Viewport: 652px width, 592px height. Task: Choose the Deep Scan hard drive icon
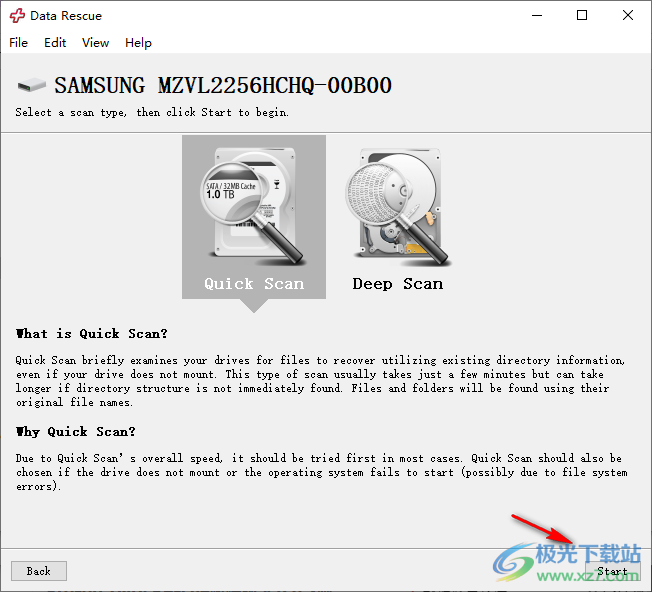(396, 204)
